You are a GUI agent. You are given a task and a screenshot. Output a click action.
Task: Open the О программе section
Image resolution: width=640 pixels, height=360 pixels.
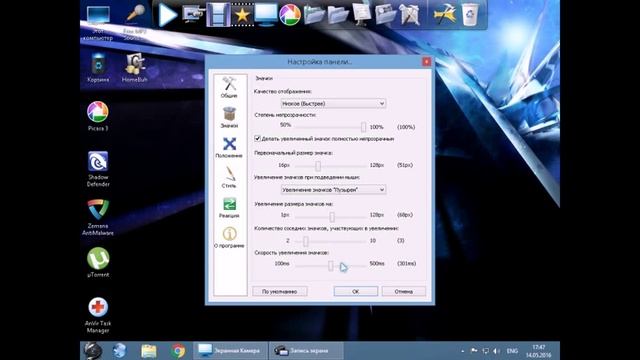(x=229, y=238)
